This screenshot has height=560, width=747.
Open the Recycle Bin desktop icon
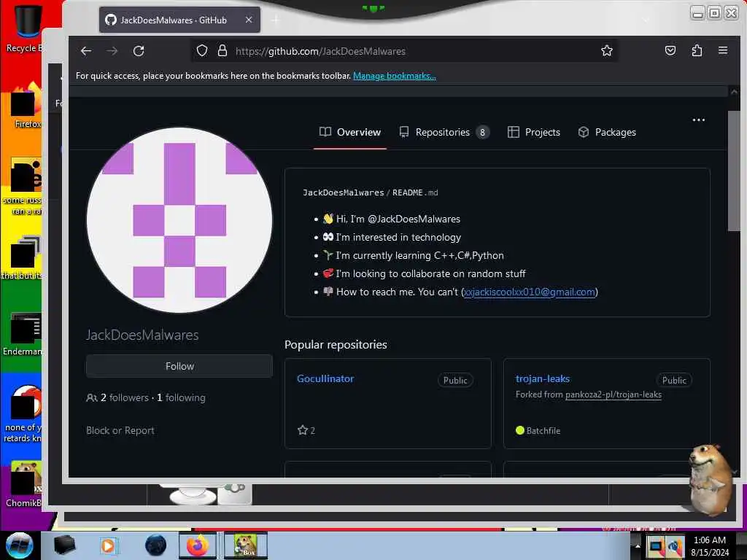tap(26, 28)
